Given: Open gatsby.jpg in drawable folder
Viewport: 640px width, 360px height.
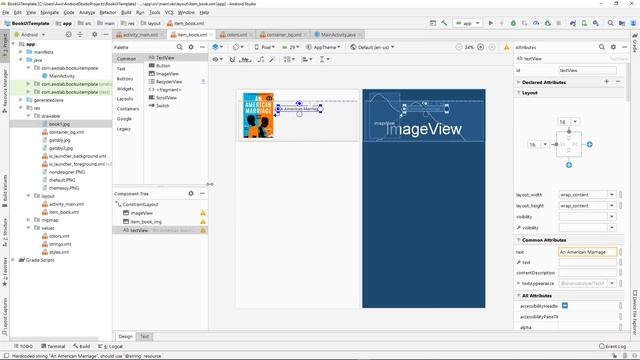Looking at the screenshot, I should coord(60,140).
